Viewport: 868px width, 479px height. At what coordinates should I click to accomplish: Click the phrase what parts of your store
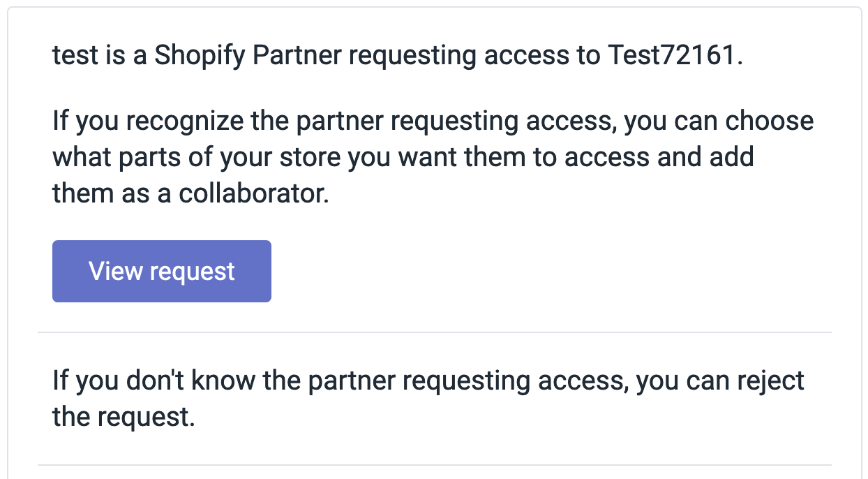coord(197,157)
